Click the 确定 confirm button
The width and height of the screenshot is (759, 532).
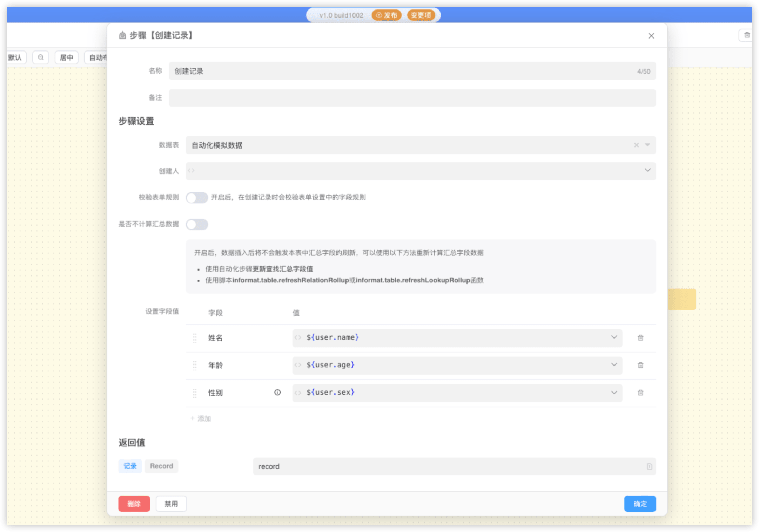click(640, 504)
